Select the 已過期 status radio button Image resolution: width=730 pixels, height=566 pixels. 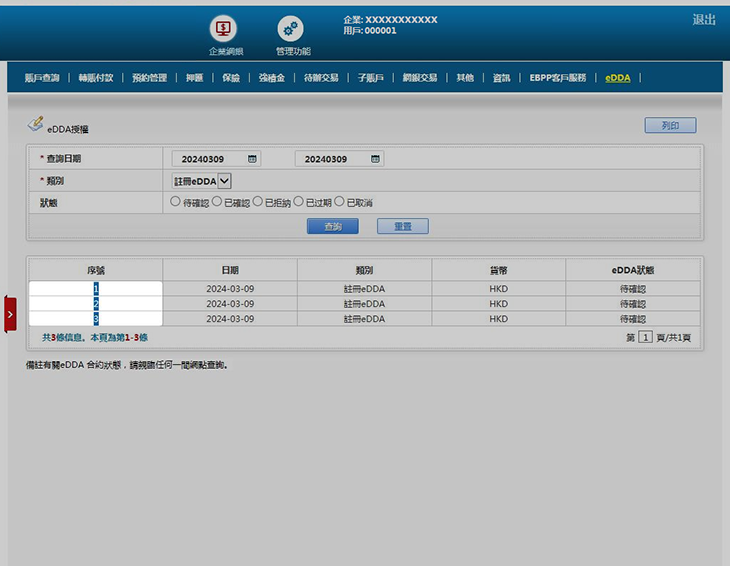point(299,202)
